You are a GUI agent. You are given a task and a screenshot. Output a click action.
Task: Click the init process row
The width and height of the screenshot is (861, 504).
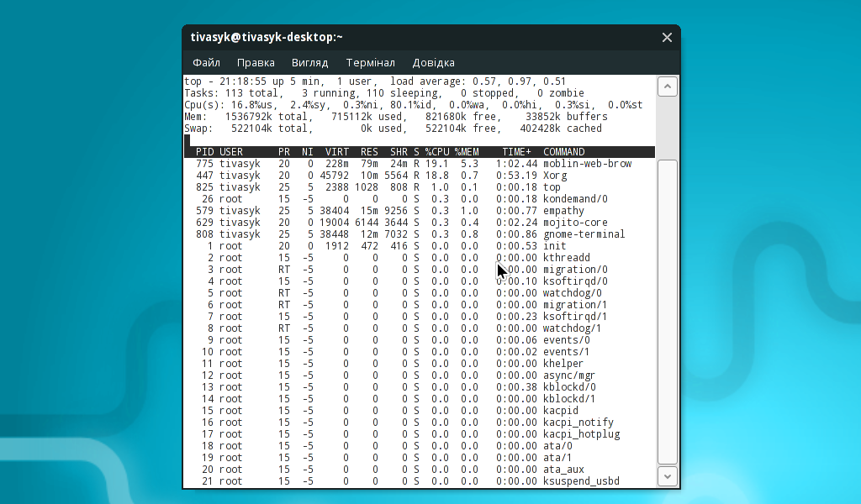point(420,246)
